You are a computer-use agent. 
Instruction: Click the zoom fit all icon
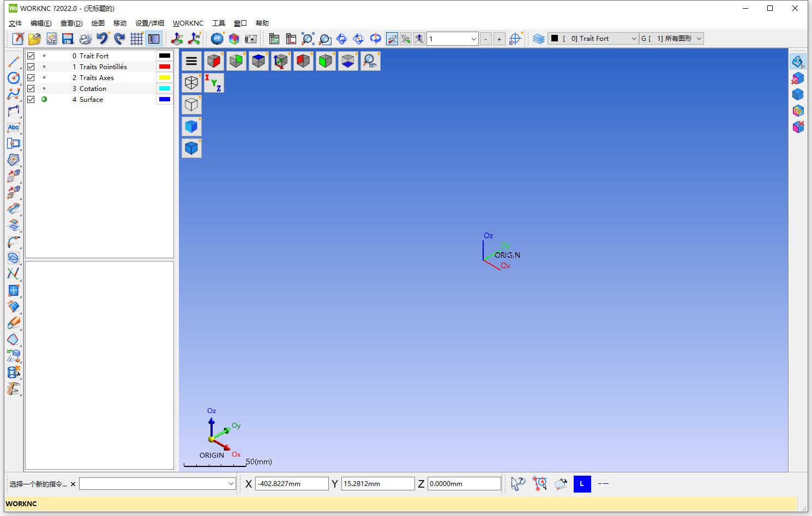point(308,39)
